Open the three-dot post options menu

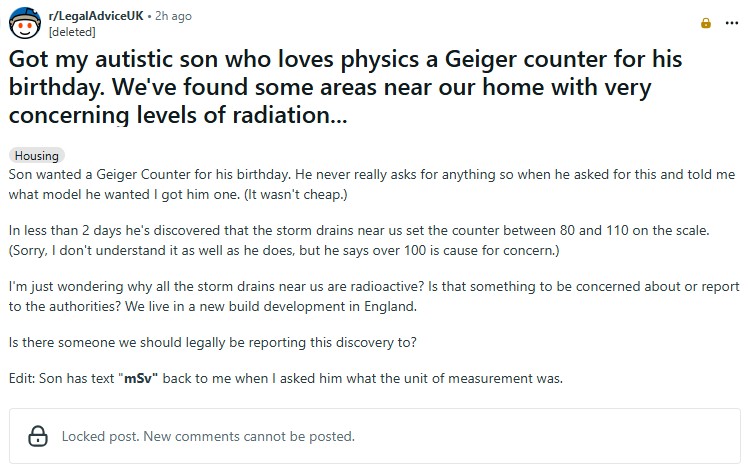click(732, 23)
